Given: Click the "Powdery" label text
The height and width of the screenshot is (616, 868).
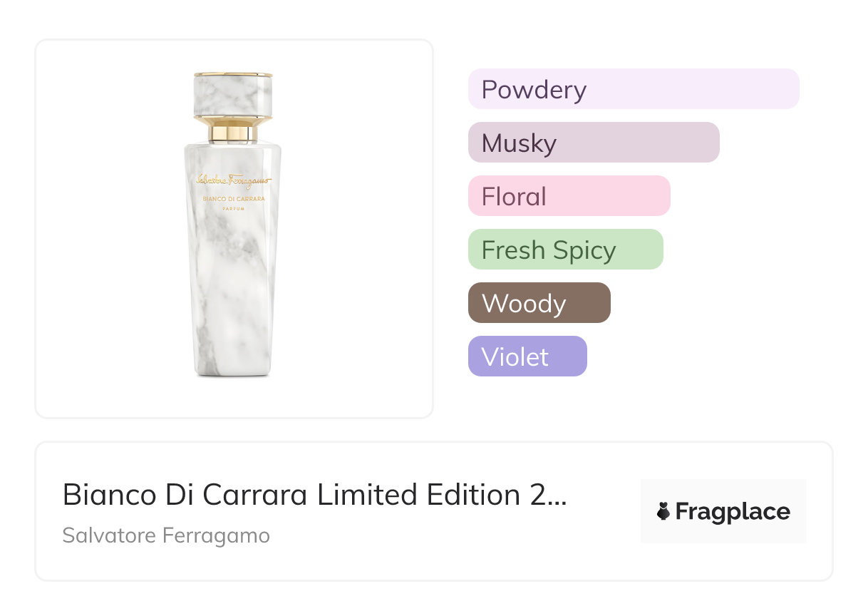Looking at the screenshot, I should [534, 90].
